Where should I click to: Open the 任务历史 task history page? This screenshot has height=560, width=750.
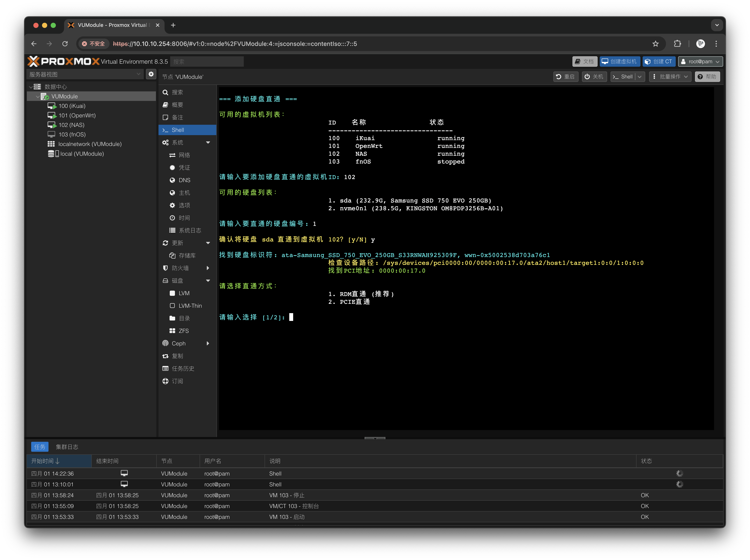click(183, 369)
